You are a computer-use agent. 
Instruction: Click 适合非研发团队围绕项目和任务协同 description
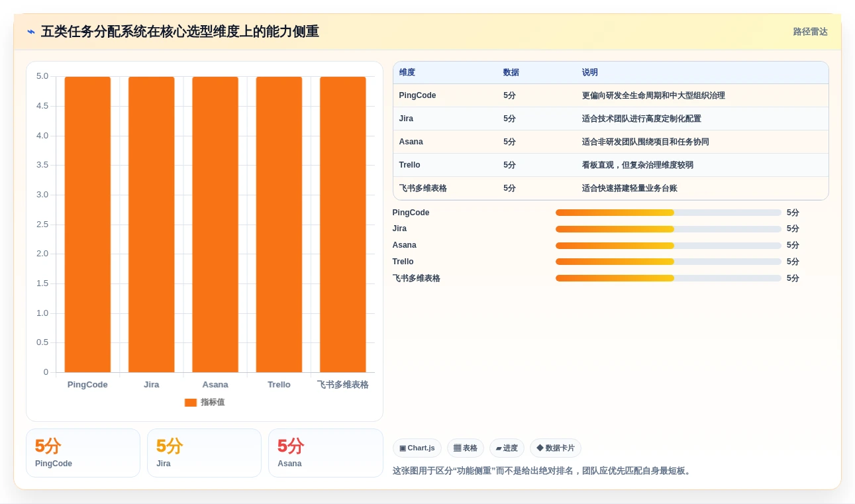coord(646,142)
